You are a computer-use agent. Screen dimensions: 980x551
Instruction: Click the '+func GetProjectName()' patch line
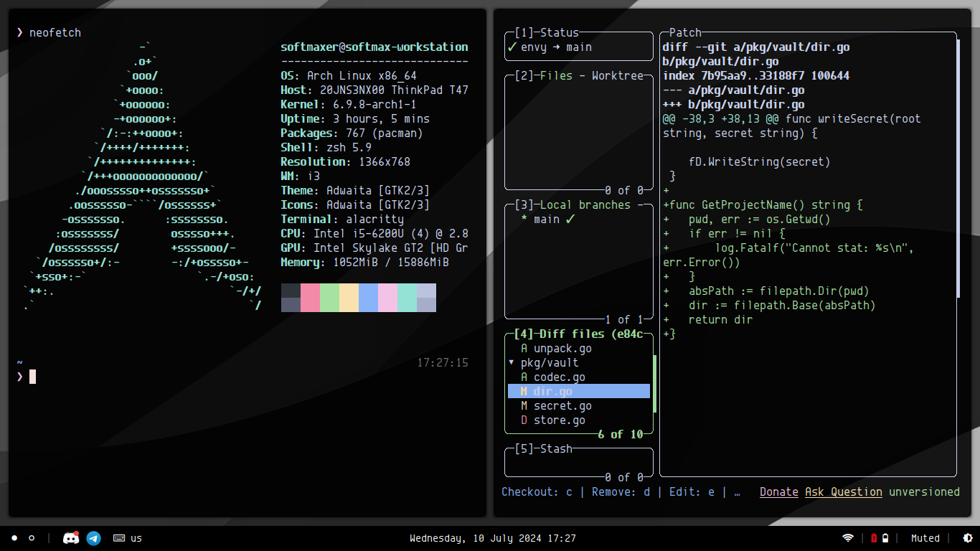point(762,205)
